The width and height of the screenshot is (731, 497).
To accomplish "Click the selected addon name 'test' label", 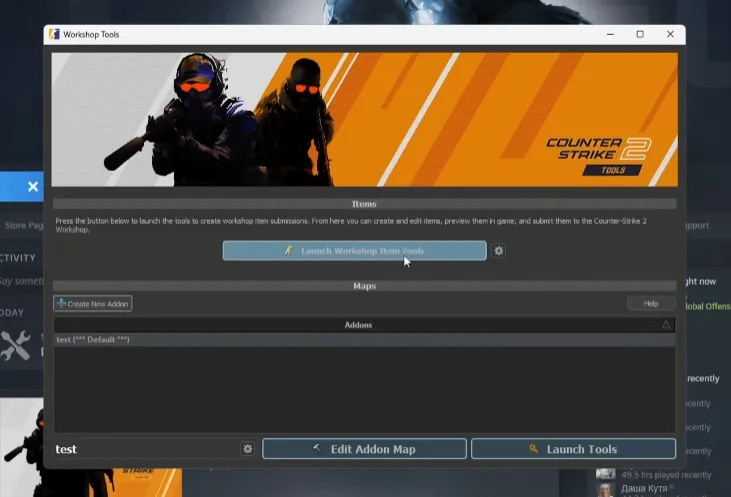I will pyautogui.click(x=66, y=449).
